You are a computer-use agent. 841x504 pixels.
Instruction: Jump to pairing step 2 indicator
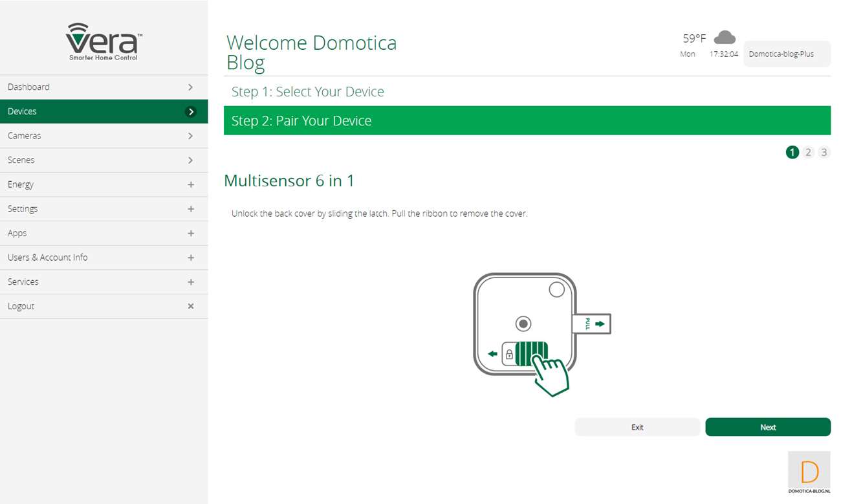[808, 153]
